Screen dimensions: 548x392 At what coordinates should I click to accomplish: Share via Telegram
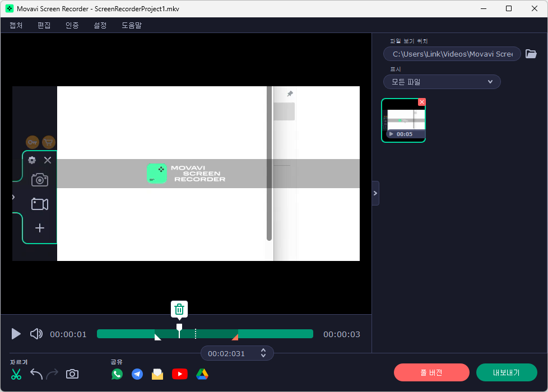click(137, 374)
